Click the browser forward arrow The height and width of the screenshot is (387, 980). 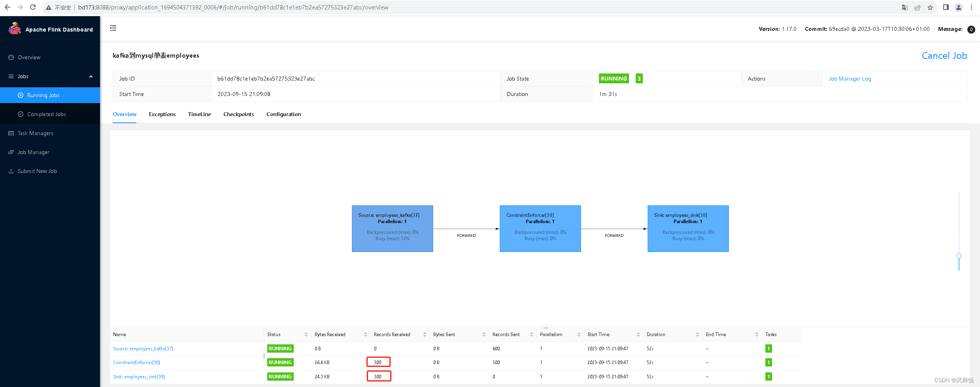[20, 7]
